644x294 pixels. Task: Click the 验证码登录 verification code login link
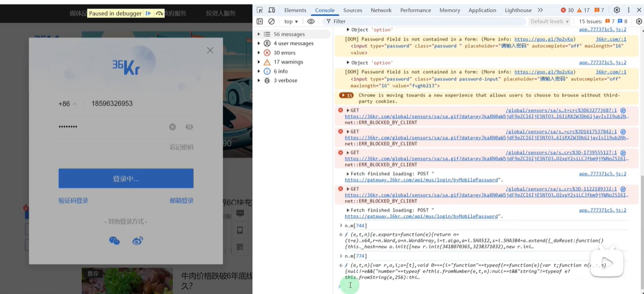pos(73,201)
